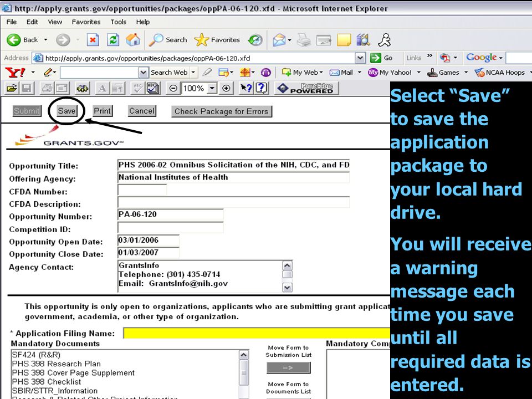Open the History clock icon
The height and width of the screenshot is (399, 532).
[255, 40]
